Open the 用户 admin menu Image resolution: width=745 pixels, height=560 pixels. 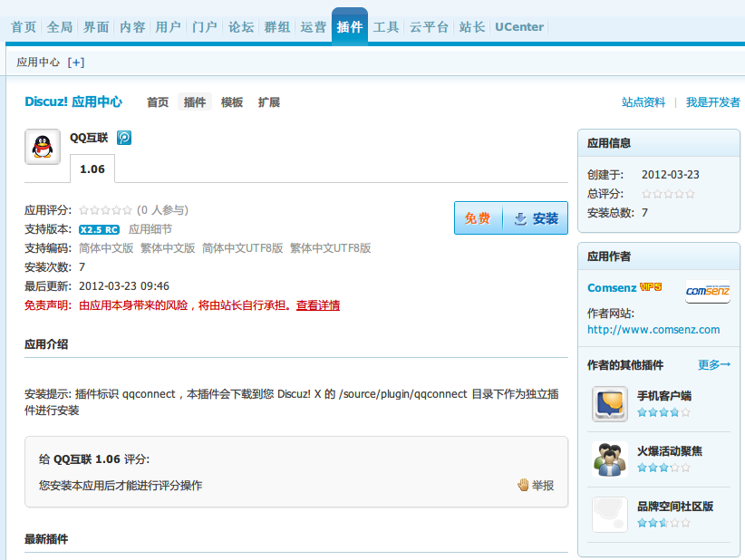pyautogui.click(x=169, y=27)
